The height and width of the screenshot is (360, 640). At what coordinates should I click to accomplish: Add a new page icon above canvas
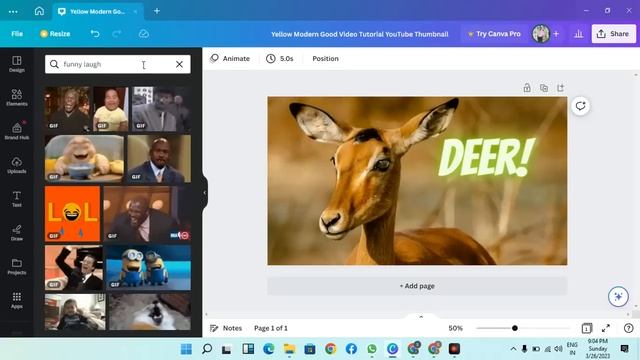pos(560,88)
